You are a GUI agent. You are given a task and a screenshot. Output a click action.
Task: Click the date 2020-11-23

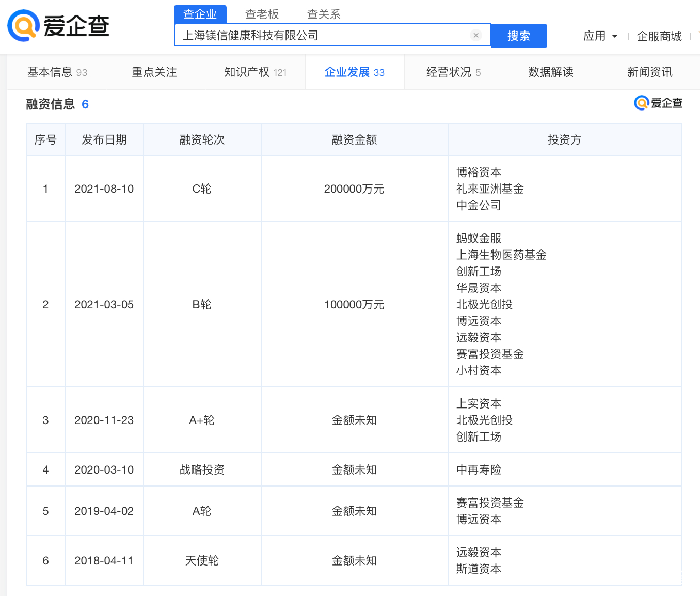pyautogui.click(x=104, y=420)
